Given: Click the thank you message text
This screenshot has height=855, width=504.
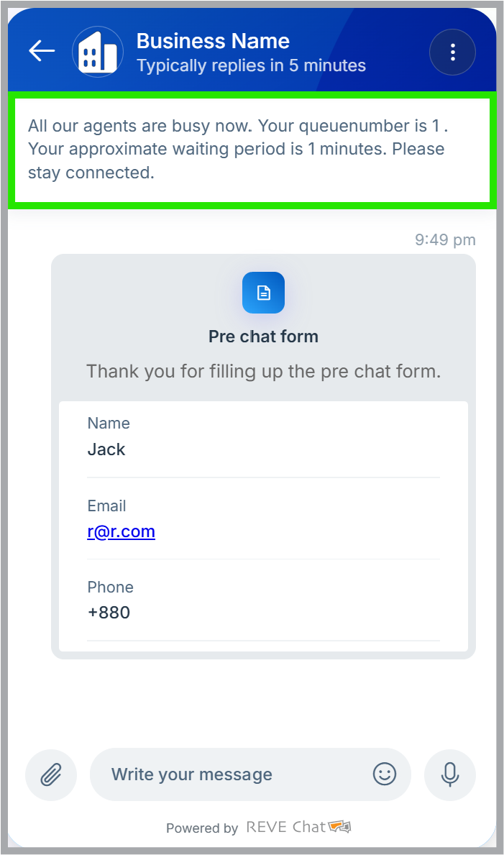Looking at the screenshot, I should point(263,372).
